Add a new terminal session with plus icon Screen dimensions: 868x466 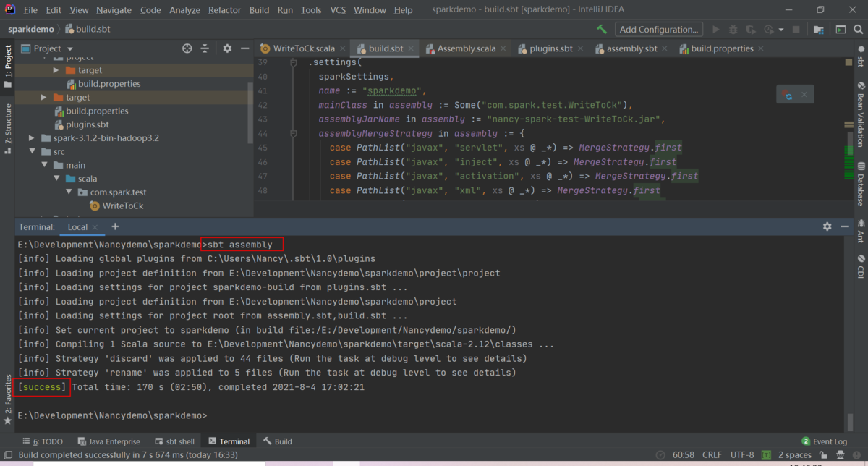115,226
